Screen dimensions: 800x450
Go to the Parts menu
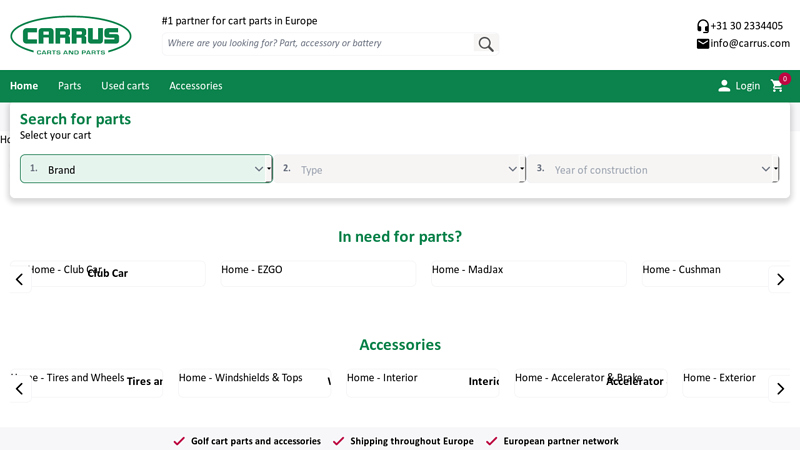[x=69, y=86]
